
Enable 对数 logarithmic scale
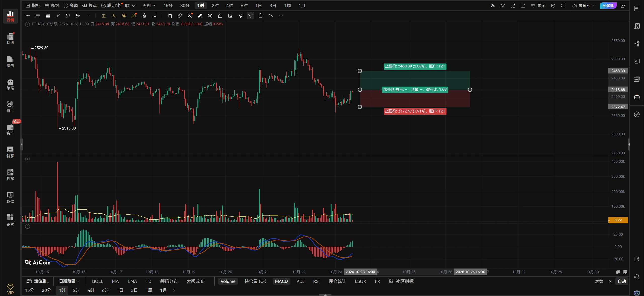(x=599, y=281)
